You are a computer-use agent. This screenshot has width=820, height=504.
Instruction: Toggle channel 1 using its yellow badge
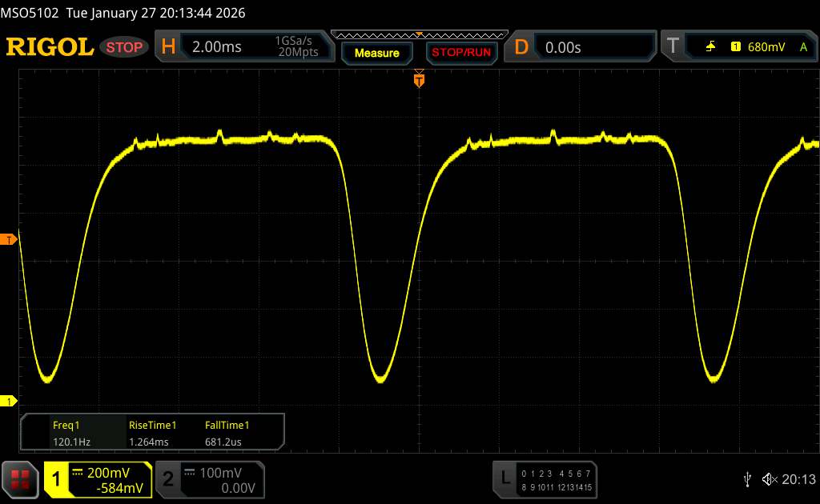[58, 479]
